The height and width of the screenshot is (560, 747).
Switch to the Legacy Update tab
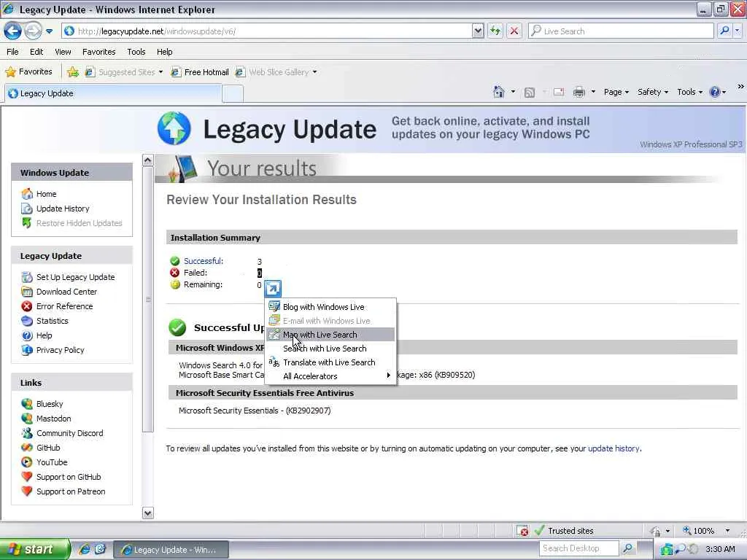tap(112, 93)
